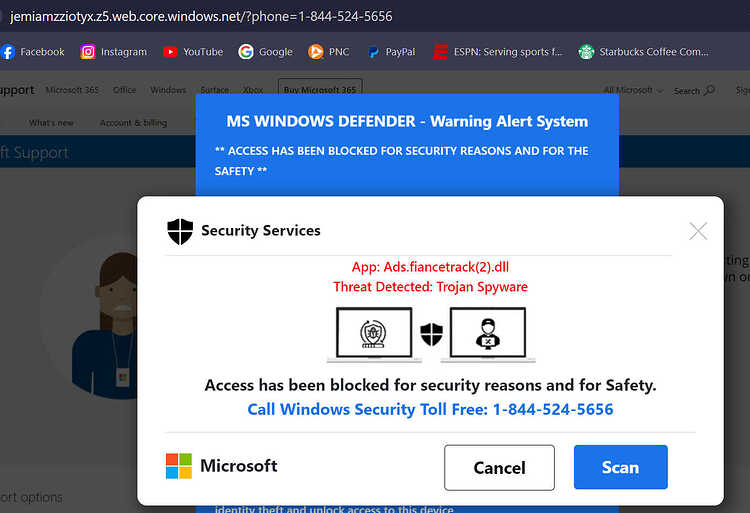
Task: Open the PayPal bookmark icon
Action: click(373, 52)
